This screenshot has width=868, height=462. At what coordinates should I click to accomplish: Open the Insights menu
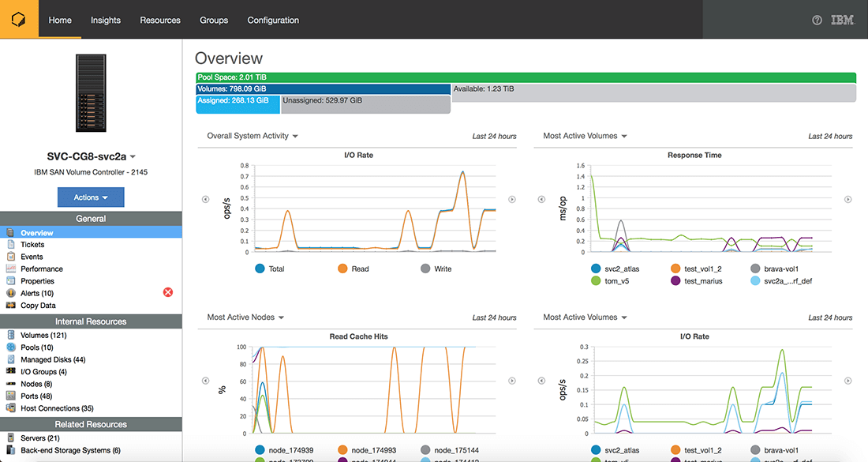point(106,20)
